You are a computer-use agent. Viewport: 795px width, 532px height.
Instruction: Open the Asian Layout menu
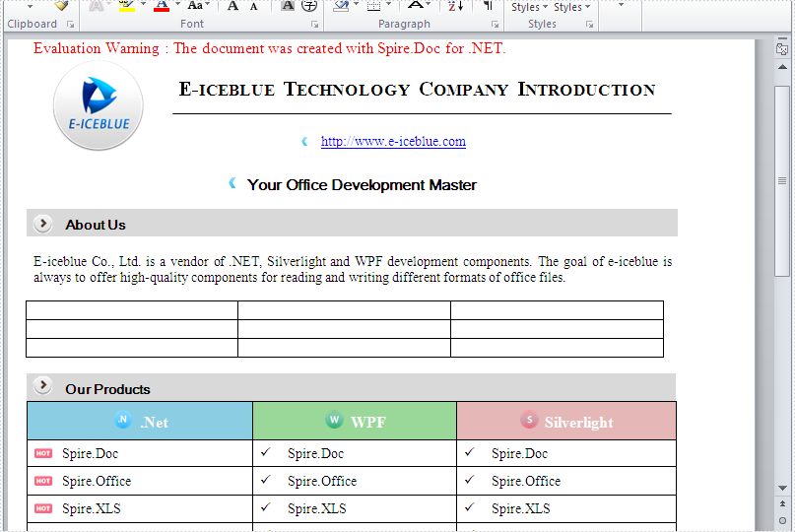pyautogui.click(x=419, y=6)
